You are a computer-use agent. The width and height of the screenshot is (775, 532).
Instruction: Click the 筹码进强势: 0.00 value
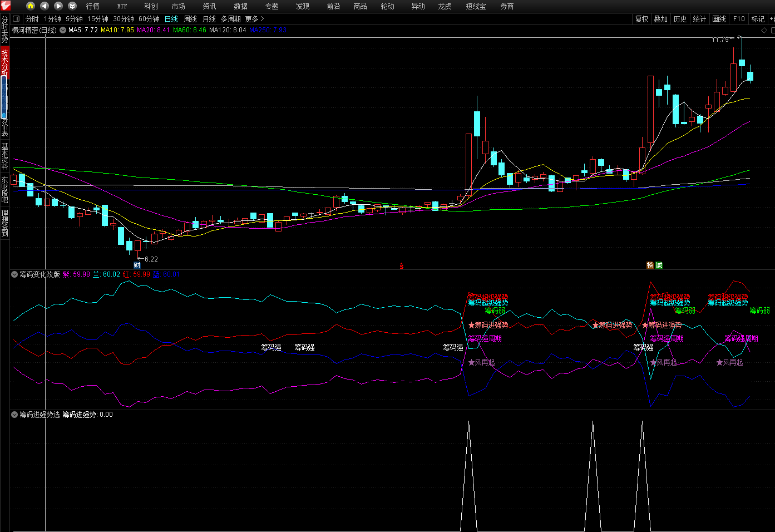click(87, 415)
